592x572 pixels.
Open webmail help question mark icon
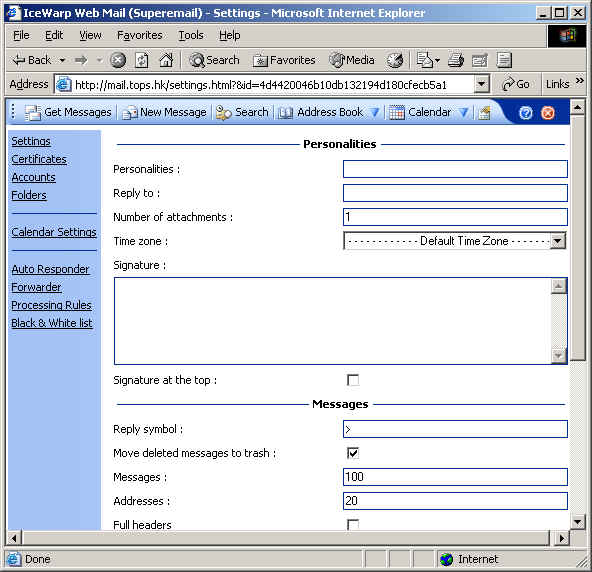[525, 113]
